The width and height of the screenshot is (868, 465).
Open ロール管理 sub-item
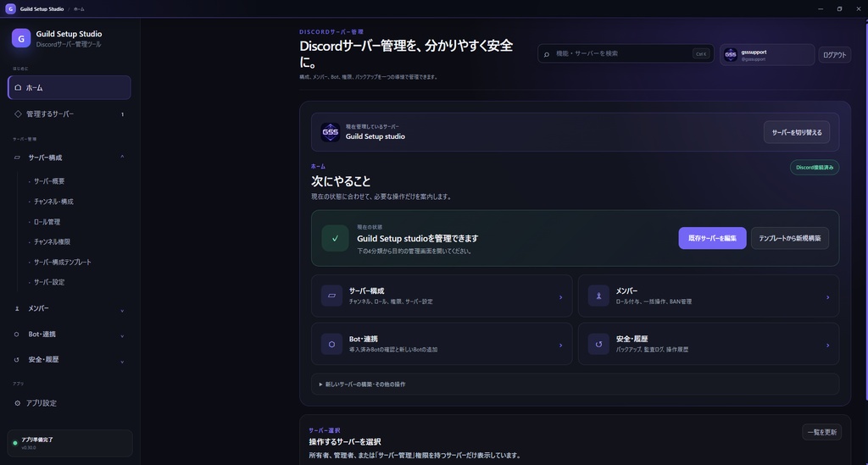(47, 222)
